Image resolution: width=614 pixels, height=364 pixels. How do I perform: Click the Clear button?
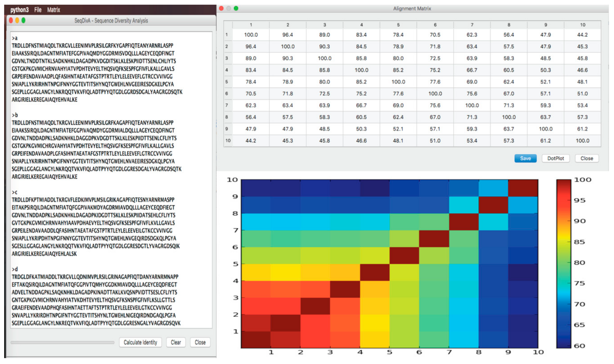176,342
